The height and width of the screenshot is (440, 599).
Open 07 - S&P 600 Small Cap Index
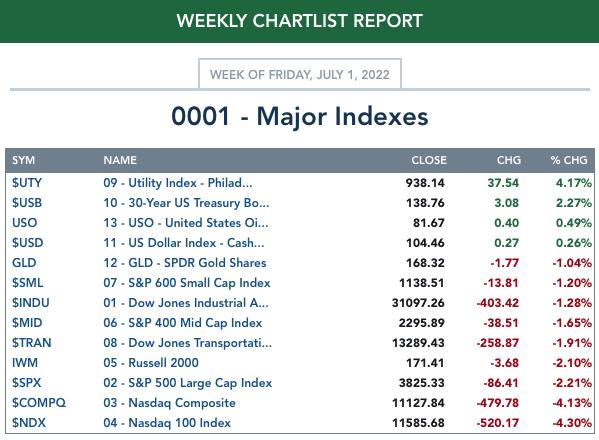coord(187,283)
